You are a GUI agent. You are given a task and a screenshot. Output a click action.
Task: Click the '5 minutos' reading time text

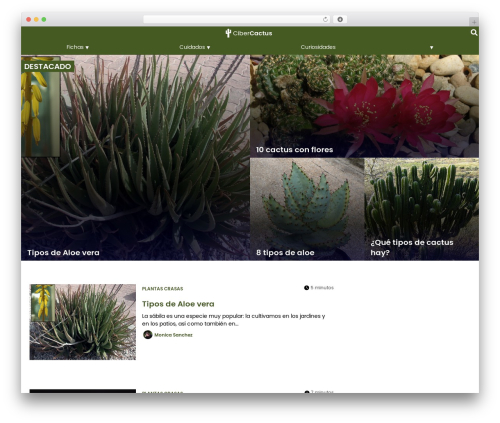[322, 288]
